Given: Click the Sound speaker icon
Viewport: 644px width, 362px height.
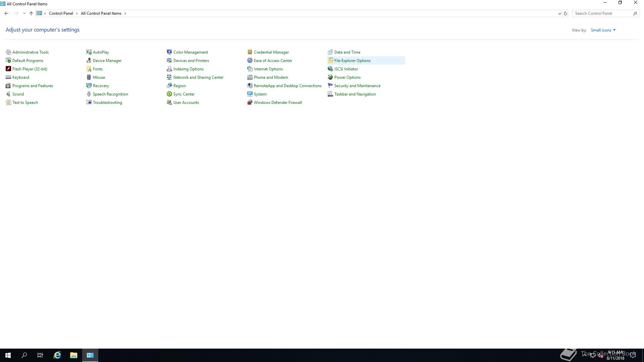Looking at the screenshot, I should 8,94.
